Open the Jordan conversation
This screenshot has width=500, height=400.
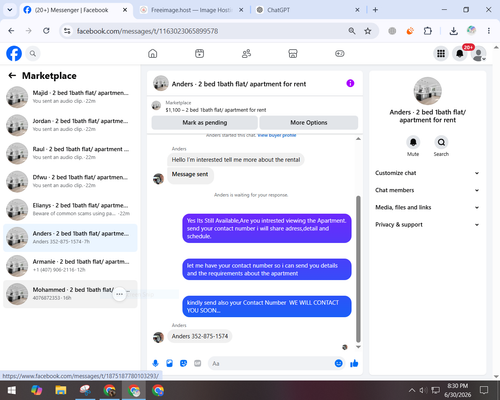coord(70,125)
